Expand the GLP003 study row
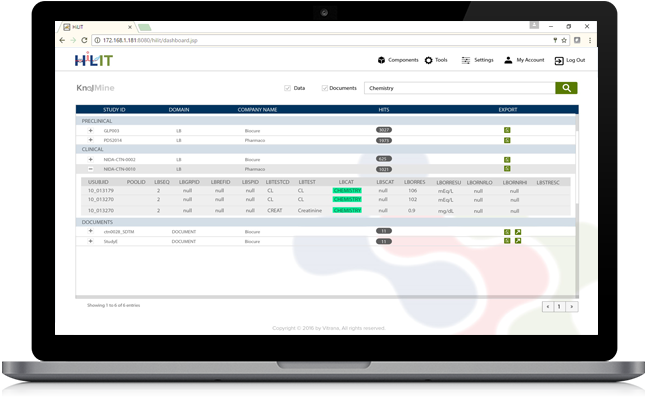Image resolution: width=646 pixels, height=400 pixels. [90, 131]
